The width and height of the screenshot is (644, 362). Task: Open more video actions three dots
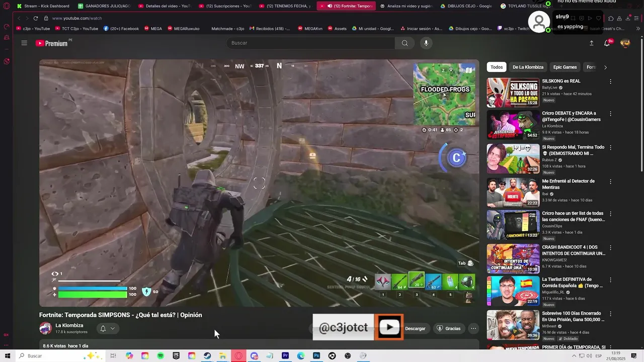(473, 328)
